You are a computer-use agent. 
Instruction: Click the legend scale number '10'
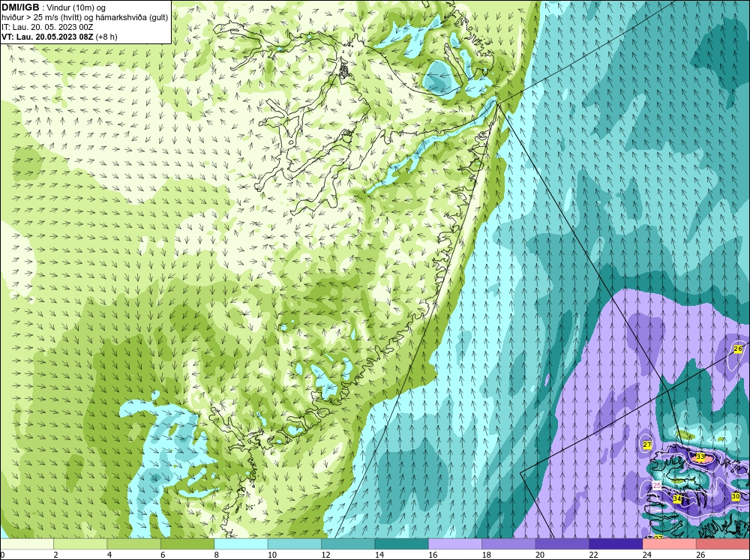271,555
